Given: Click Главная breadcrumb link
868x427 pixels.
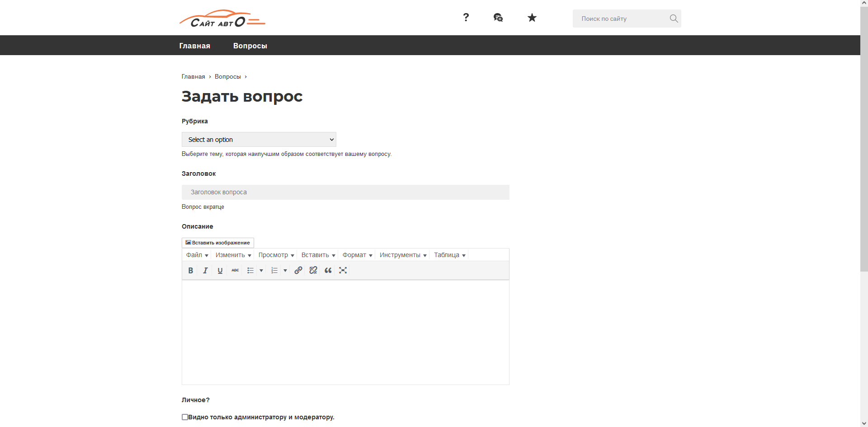Looking at the screenshot, I should pos(193,77).
